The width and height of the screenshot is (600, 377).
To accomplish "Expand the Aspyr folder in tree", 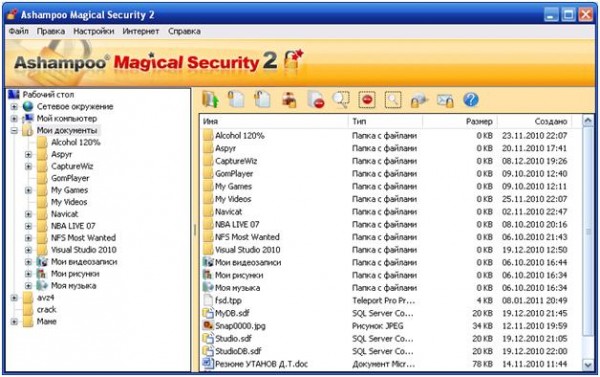I will click(28, 155).
